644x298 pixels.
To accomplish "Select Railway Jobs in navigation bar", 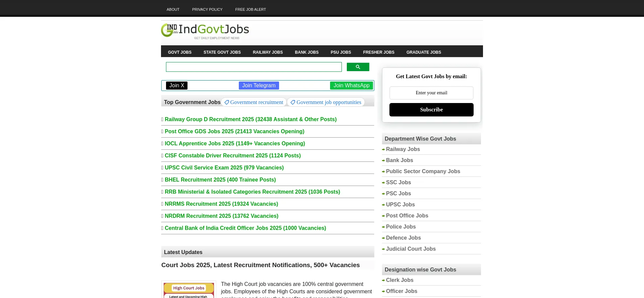I will (x=268, y=52).
